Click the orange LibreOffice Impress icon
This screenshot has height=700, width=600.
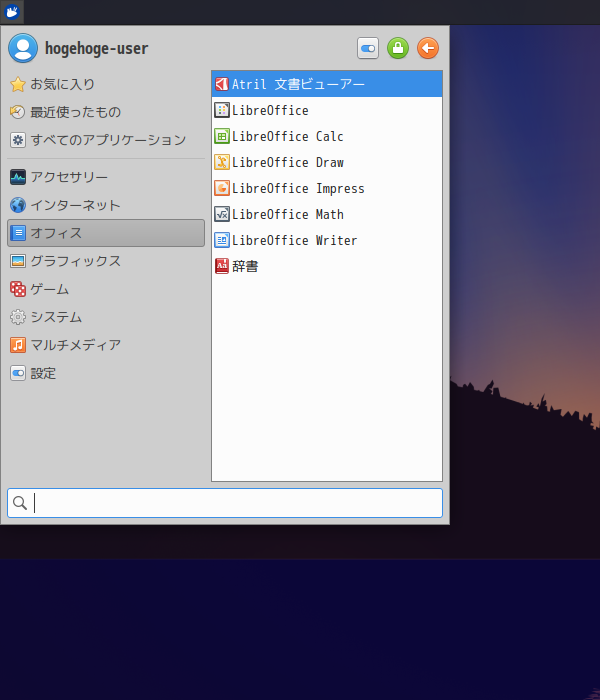click(222, 188)
